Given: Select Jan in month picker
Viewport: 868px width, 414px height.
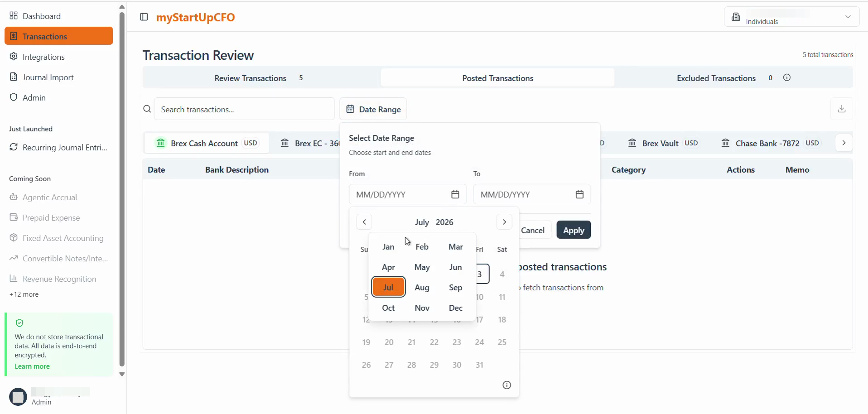Looking at the screenshot, I should [x=388, y=246].
